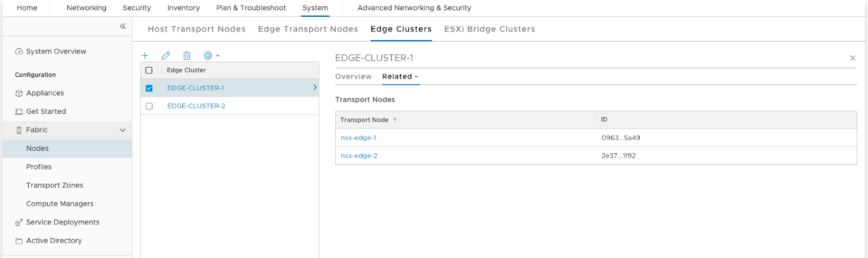
Task: Open the Networking top menu
Action: click(86, 8)
